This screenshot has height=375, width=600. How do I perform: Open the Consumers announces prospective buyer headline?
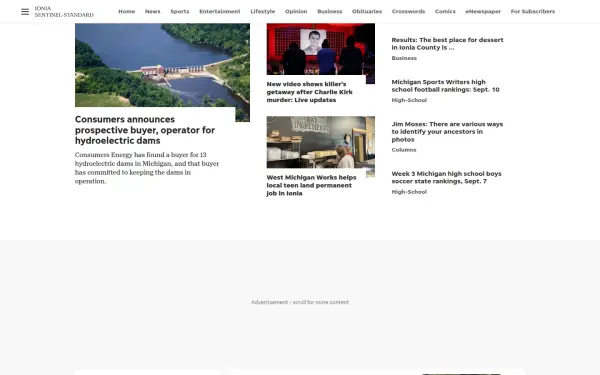tap(145, 130)
